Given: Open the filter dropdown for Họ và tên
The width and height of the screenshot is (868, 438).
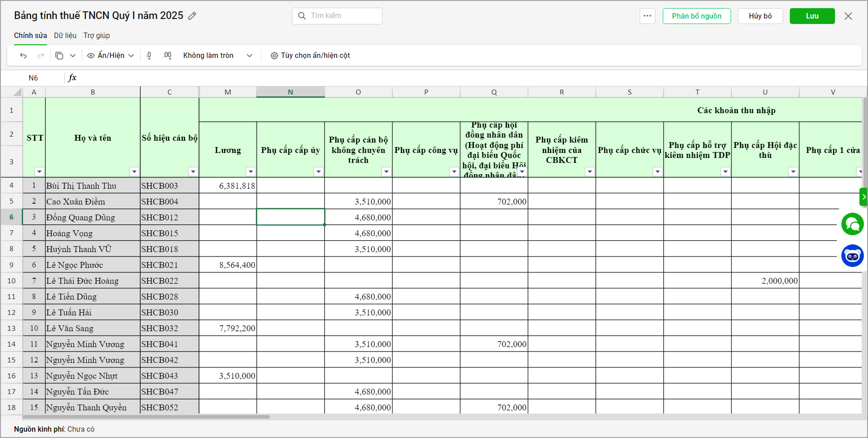Looking at the screenshot, I should click(x=134, y=171).
